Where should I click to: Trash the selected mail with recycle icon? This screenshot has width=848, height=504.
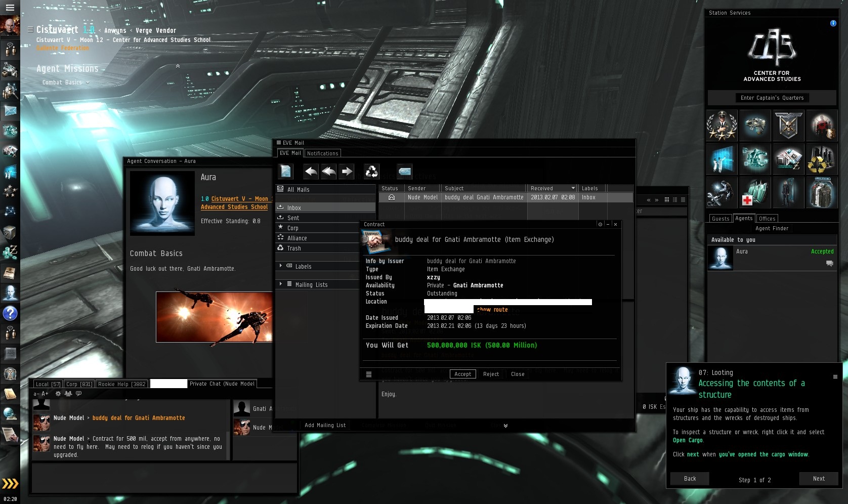tap(372, 172)
